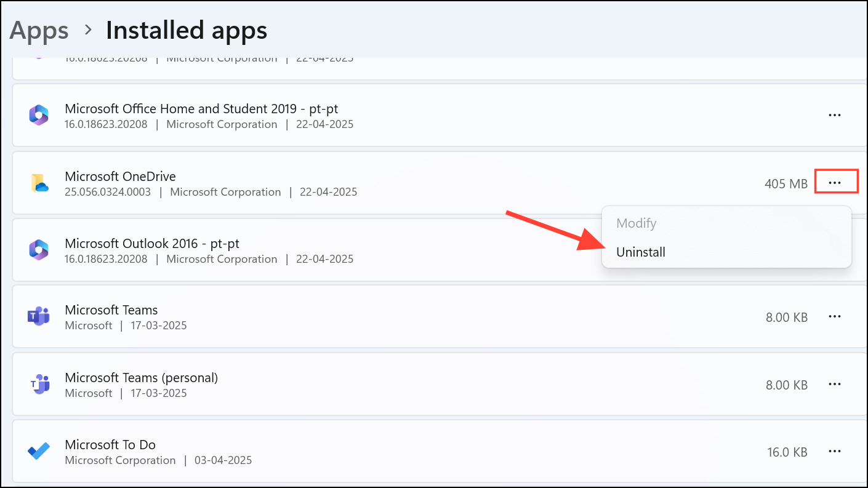Click the Microsoft Outlook 2016 app icon
The image size is (868, 488).
coord(39,250)
